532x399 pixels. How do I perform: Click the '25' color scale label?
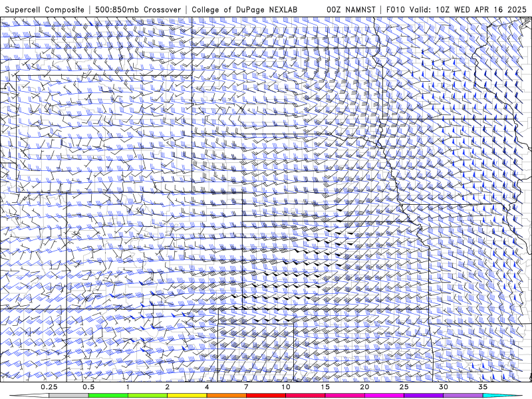click(404, 387)
